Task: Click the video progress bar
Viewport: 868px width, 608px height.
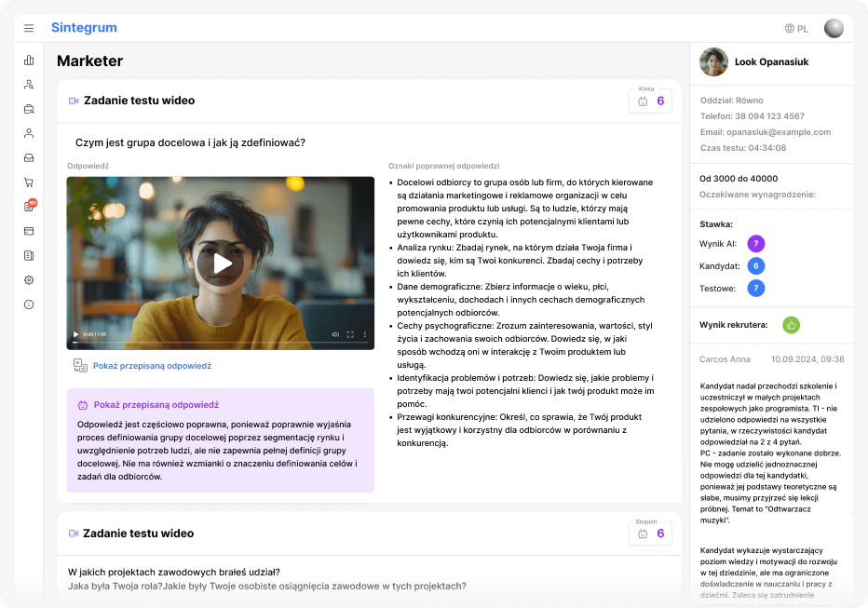Action: pyautogui.click(x=220, y=343)
